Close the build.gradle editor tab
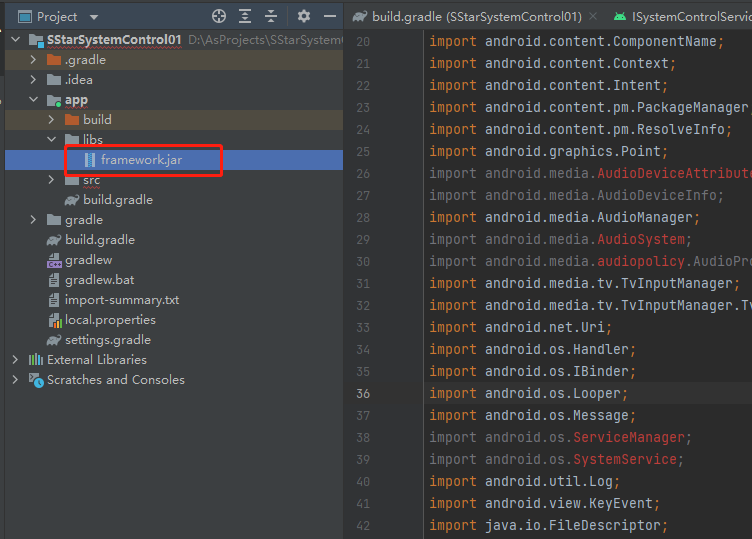Viewport: 752px width, 539px height. pos(593,16)
